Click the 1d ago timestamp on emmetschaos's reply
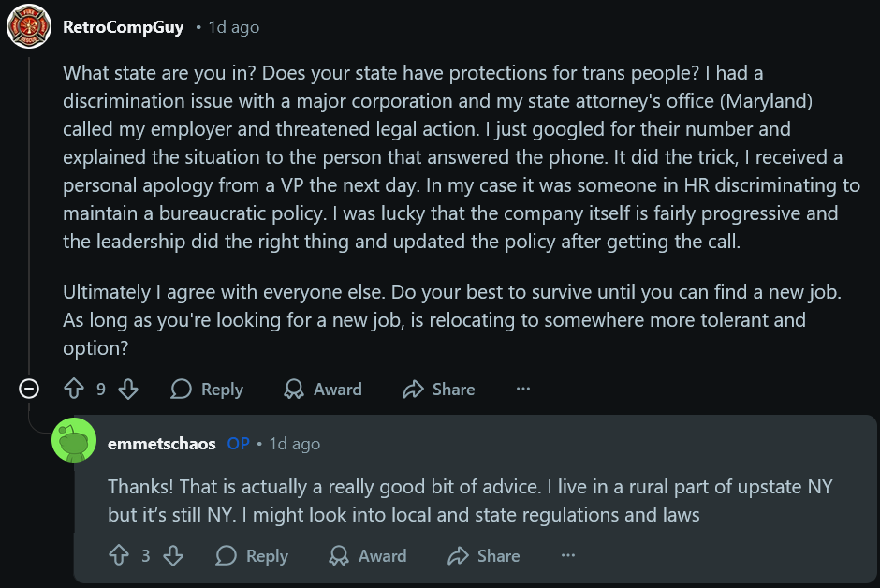Viewport: 880px width, 588px height. [x=295, y=444]
